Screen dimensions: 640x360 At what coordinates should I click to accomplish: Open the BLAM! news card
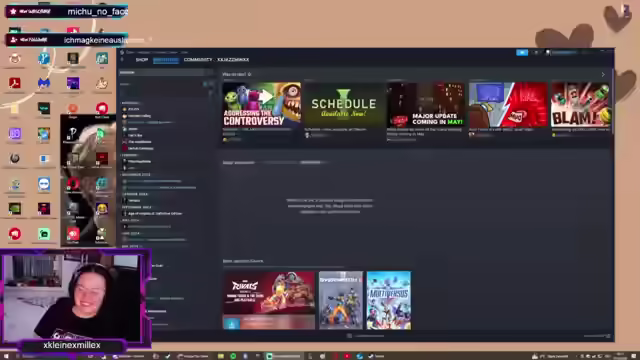581,104
